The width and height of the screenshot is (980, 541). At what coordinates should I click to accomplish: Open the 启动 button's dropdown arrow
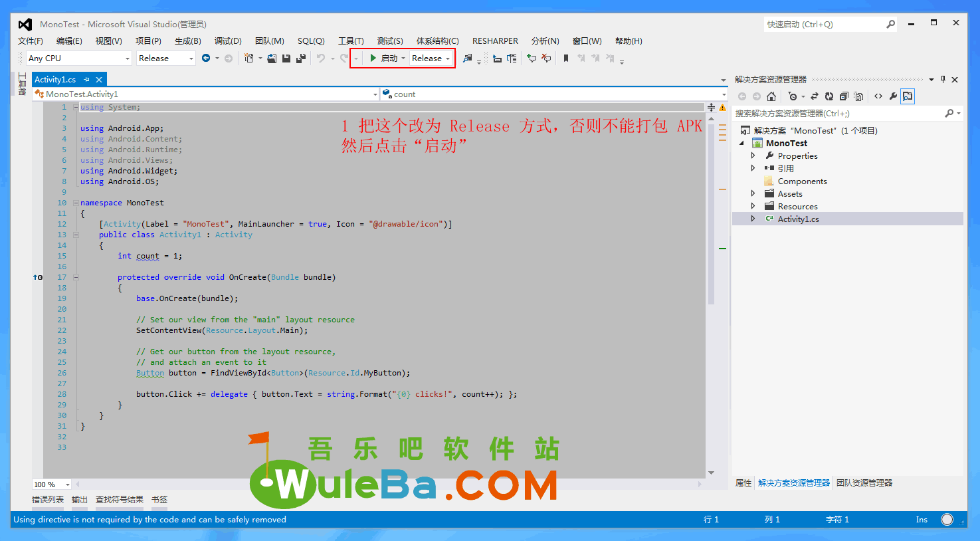point(403,58)
